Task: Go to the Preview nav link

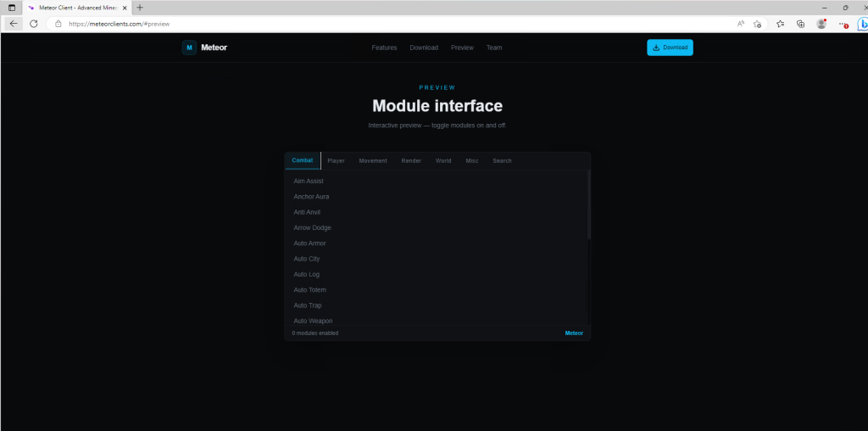Action: pyautogui.click(x=462, y=48)
